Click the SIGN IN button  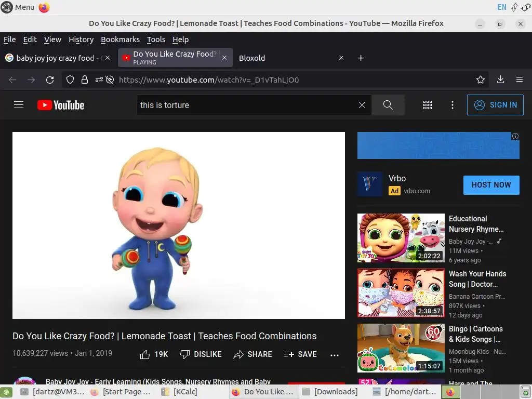495,105
